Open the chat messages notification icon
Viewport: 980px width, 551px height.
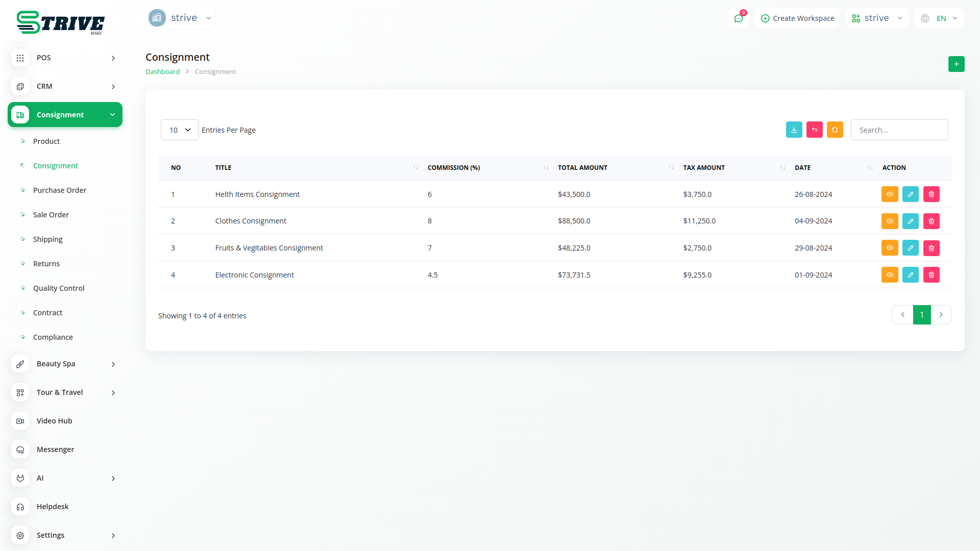(x=738, y=18)
